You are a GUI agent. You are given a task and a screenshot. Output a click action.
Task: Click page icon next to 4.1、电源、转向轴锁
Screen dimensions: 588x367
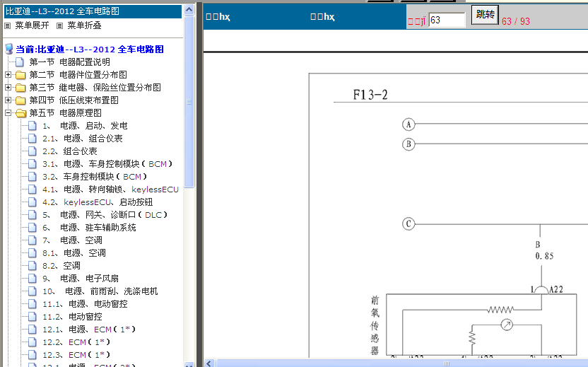pos(33,190)
